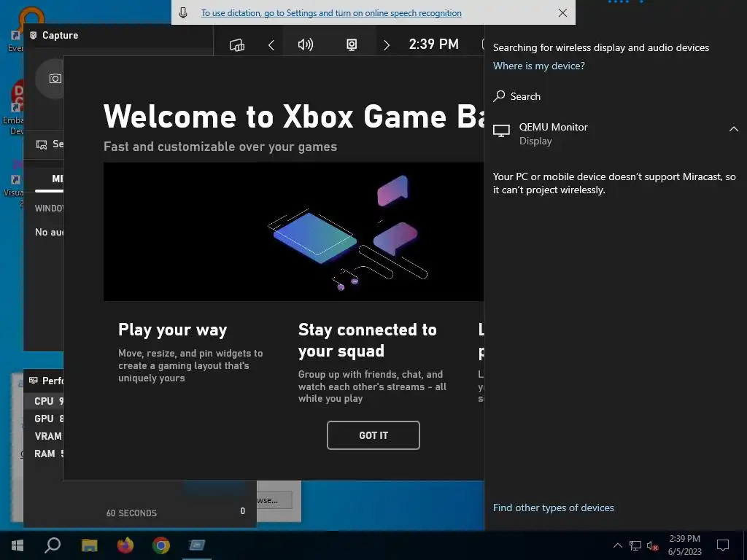Open the Windows Start menu

[18, 545]
